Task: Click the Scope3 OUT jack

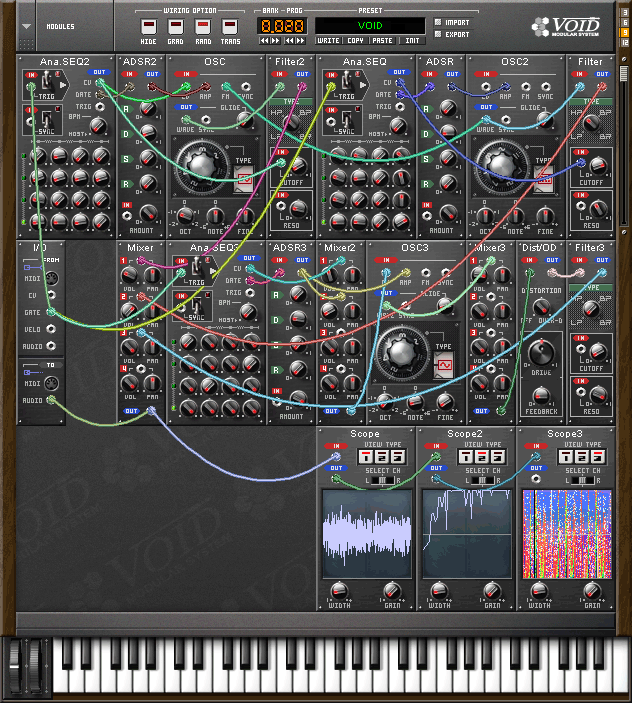Action: coord(536,479)
